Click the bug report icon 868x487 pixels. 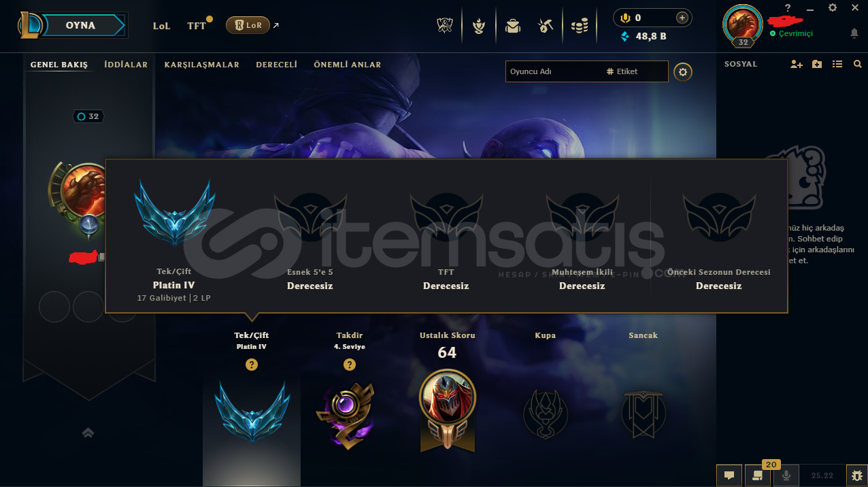click(856, 475)
